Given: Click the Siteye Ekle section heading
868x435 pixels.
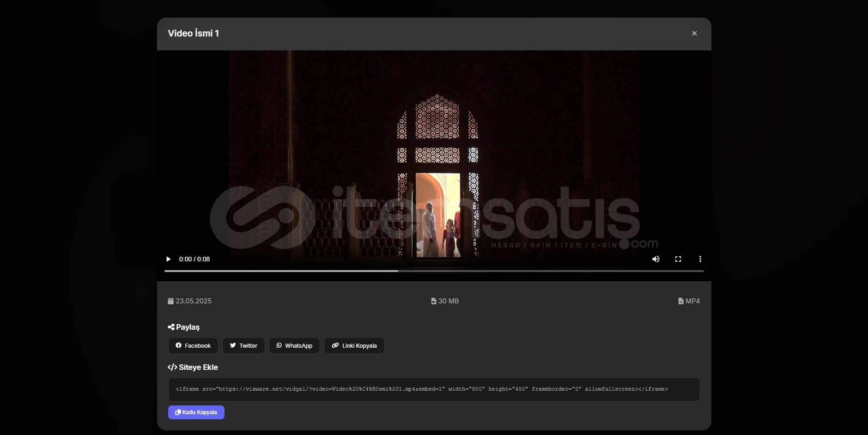Looking at the screenshot, I should point(193,368).
